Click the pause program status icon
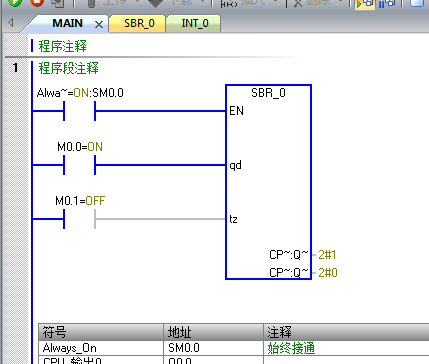The height and width of the screenshot is (364, 429). click(x=387, y=3)
